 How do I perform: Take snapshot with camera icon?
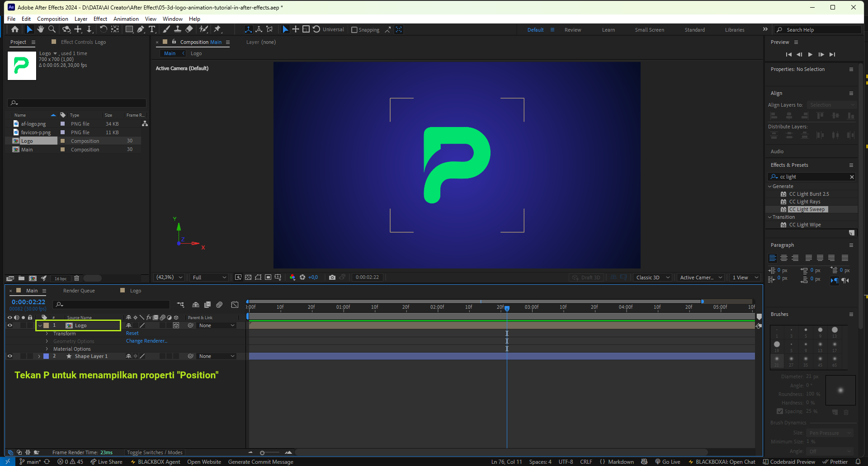coord(332,277)
